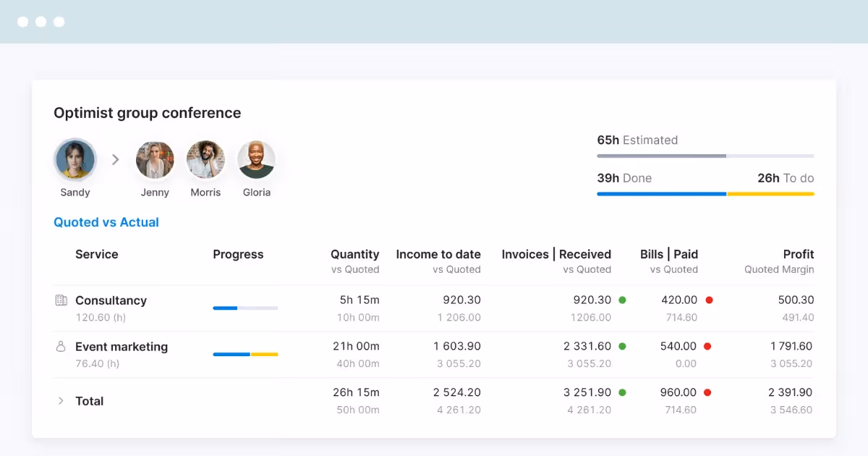Open the Consultancy service row

pos(434,308)
